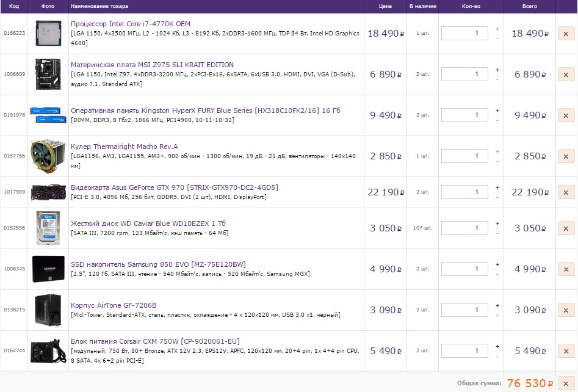This screenshot has height=392, width=578.
Task: Click the Цена column header
Action: pos(385,6)
